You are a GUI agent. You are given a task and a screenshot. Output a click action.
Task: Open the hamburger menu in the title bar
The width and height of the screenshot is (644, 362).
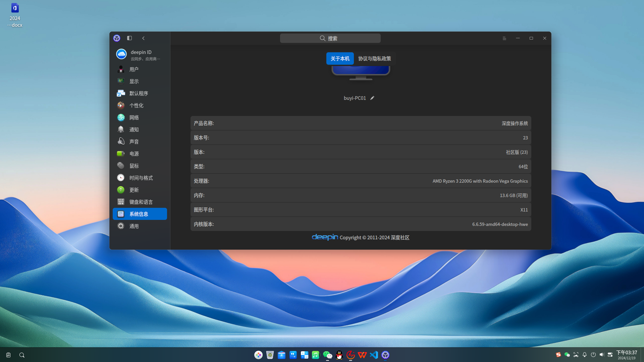coord(504,38)
